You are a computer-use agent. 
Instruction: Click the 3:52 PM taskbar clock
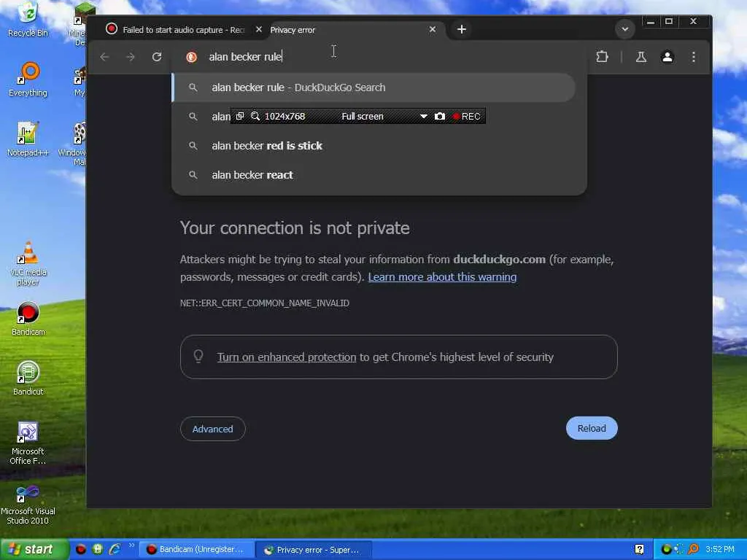click(x=720, y=549)
